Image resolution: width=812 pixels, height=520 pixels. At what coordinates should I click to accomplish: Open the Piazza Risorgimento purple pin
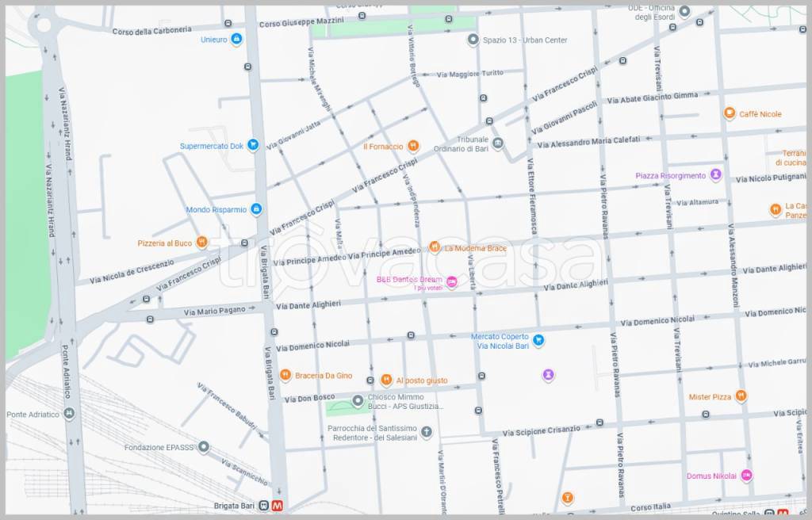[715, 174]
